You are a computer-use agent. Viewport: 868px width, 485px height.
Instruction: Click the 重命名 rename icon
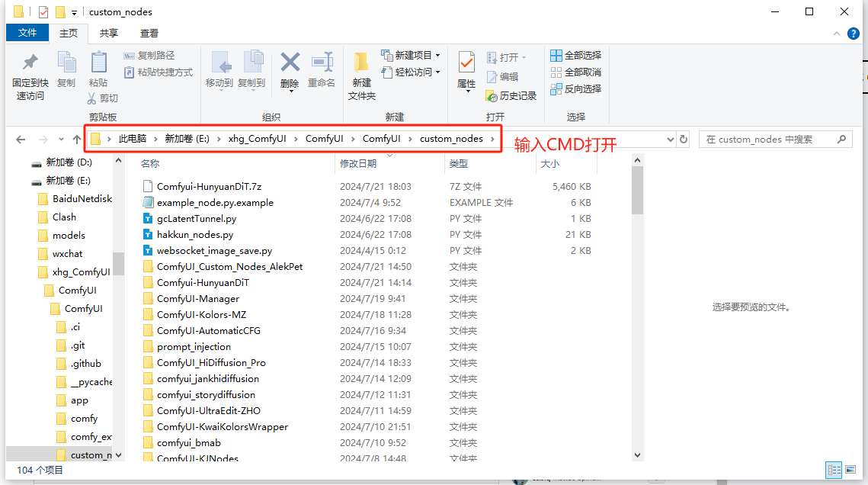tap(322, 63)
